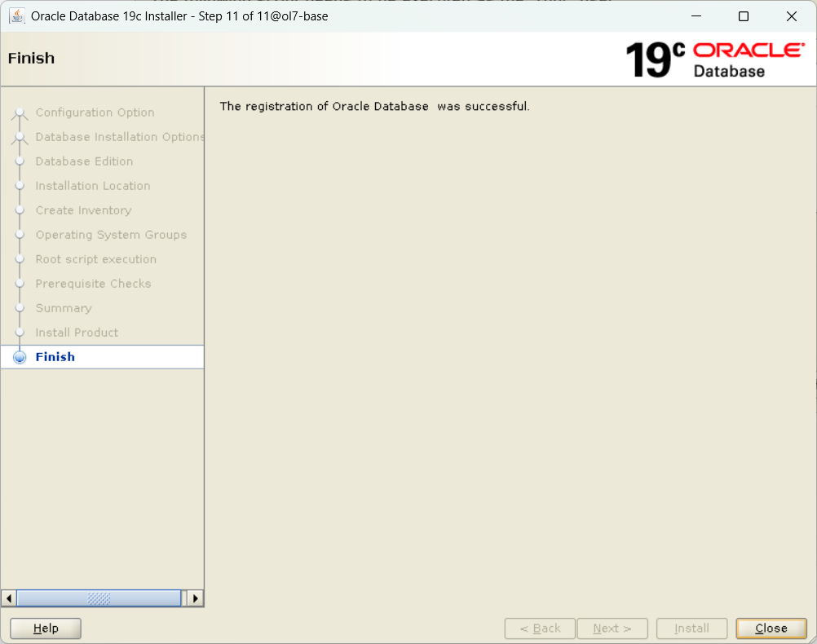Select the Install Product step
This screenshot has height=644, width=817.
point(77,333)
